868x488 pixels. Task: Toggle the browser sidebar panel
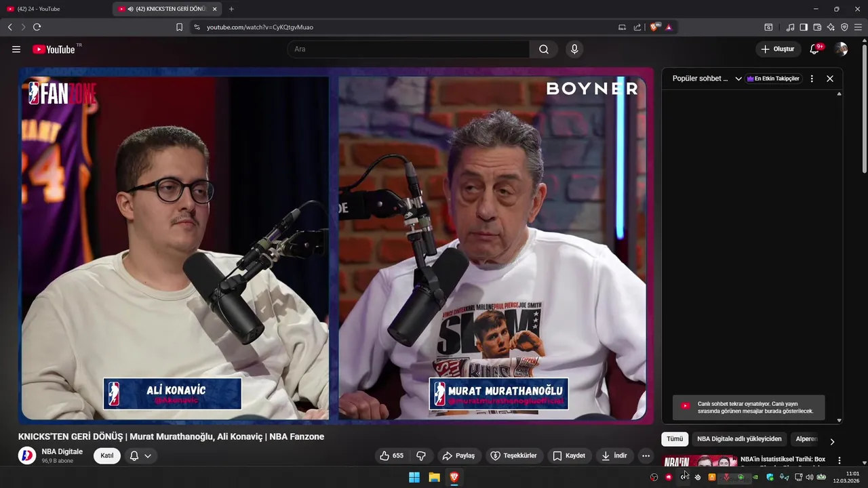pos(804,27)
